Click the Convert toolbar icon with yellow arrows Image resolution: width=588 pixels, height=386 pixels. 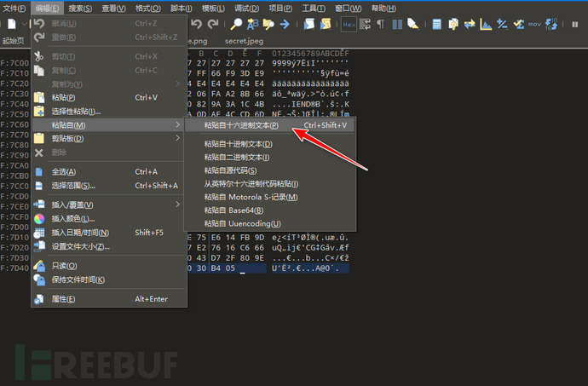[x=470, y=25]
